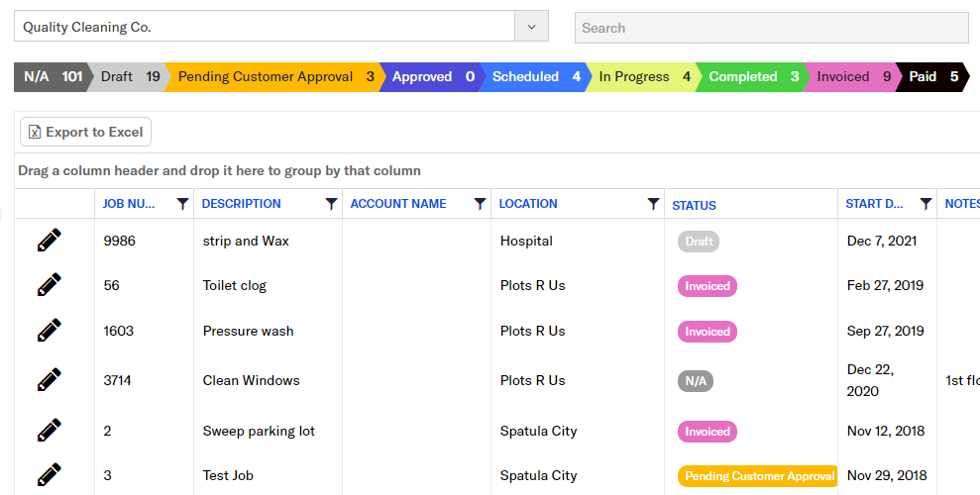Click the start date Sep 27, 2019
980x495 pixels.
pyautogui.click(x=886, y=331)
